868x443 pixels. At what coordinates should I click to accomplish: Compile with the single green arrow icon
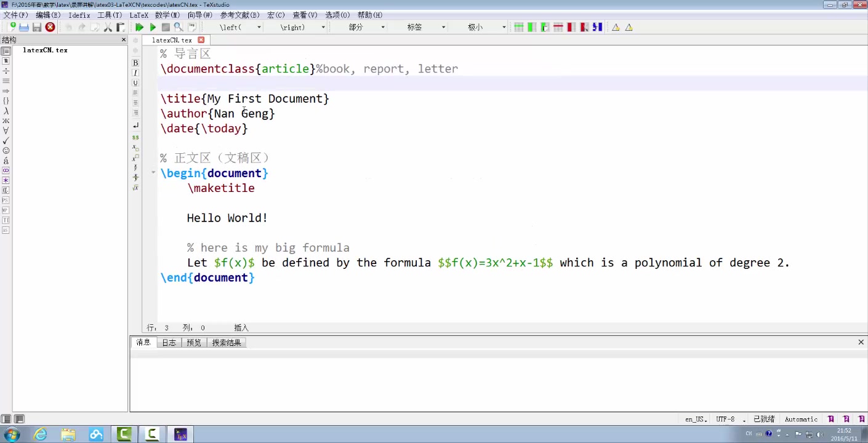point(153,27)
